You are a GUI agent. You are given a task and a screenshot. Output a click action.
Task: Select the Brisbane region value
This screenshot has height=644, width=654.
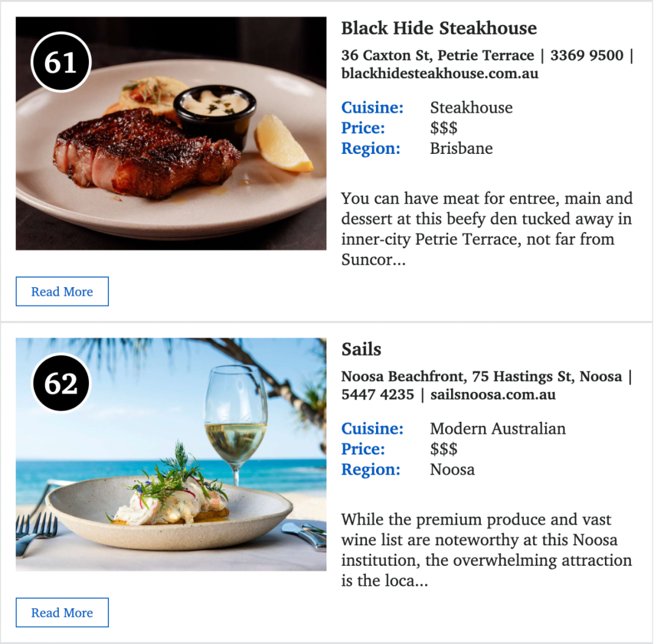click(461, 148)
